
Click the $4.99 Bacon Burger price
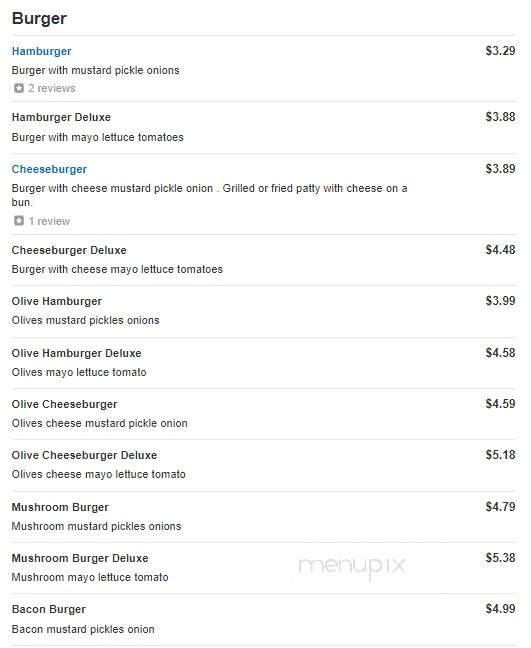[500, 609]
